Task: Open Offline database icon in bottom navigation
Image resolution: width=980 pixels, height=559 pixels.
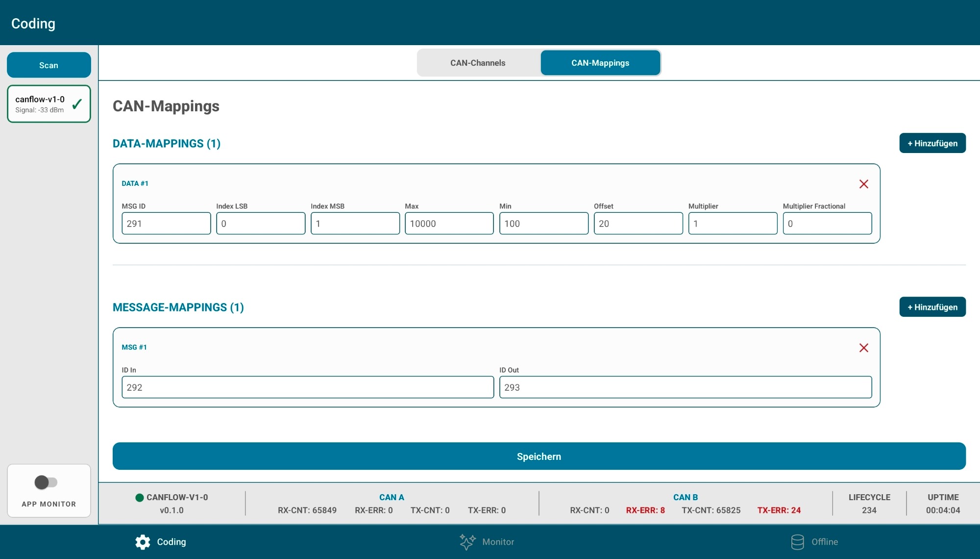Action: pos(797,542)
